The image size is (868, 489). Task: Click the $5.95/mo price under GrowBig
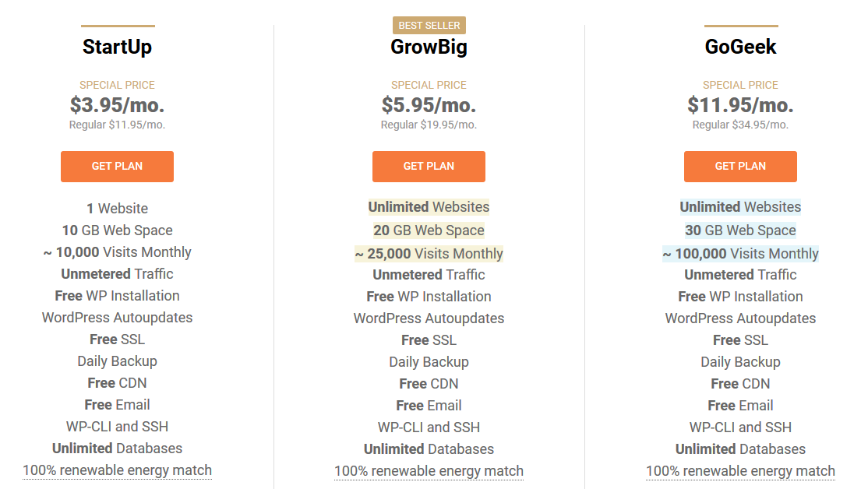tap(429, 104)
